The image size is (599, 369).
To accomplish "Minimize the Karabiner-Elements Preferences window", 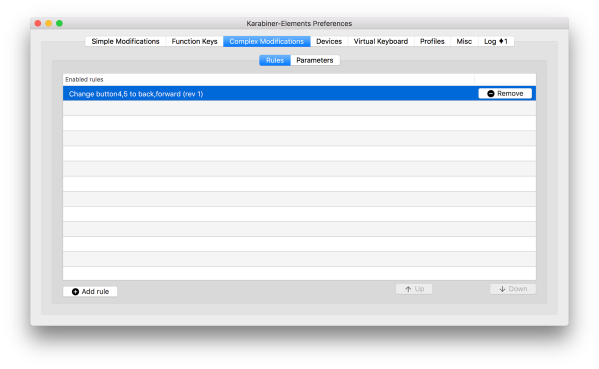I will point(49,23).
